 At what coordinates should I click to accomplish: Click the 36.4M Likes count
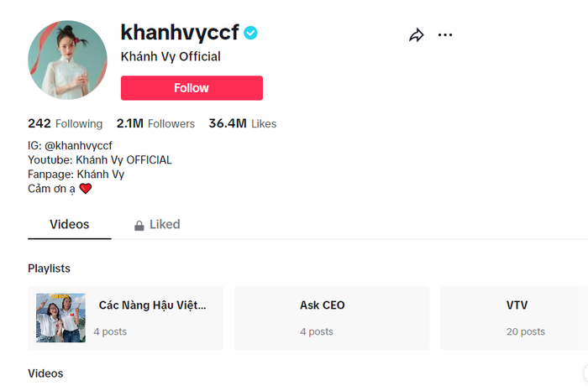(x=242, y=123)
